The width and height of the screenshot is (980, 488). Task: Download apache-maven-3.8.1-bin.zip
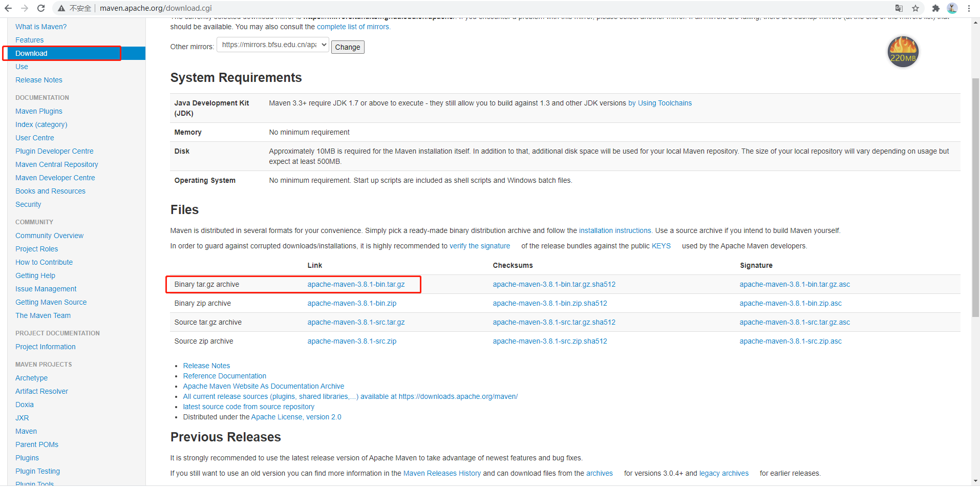pyautogui.click(x=352, y=303)
